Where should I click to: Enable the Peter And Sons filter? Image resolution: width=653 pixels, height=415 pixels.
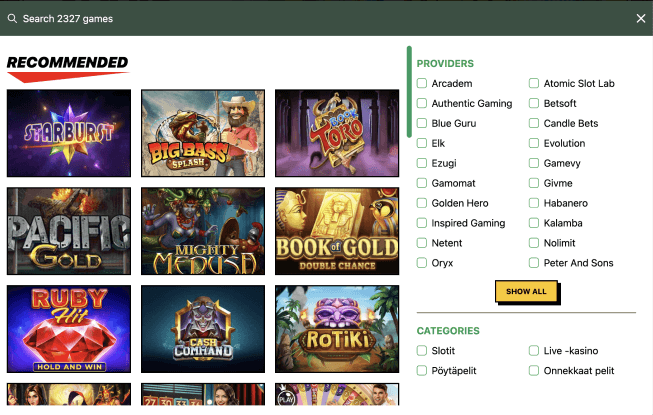tap(534, 263)
